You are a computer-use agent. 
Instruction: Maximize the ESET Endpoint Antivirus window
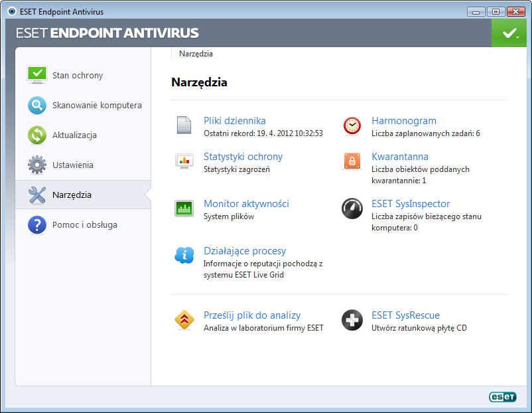coord(496,12)
